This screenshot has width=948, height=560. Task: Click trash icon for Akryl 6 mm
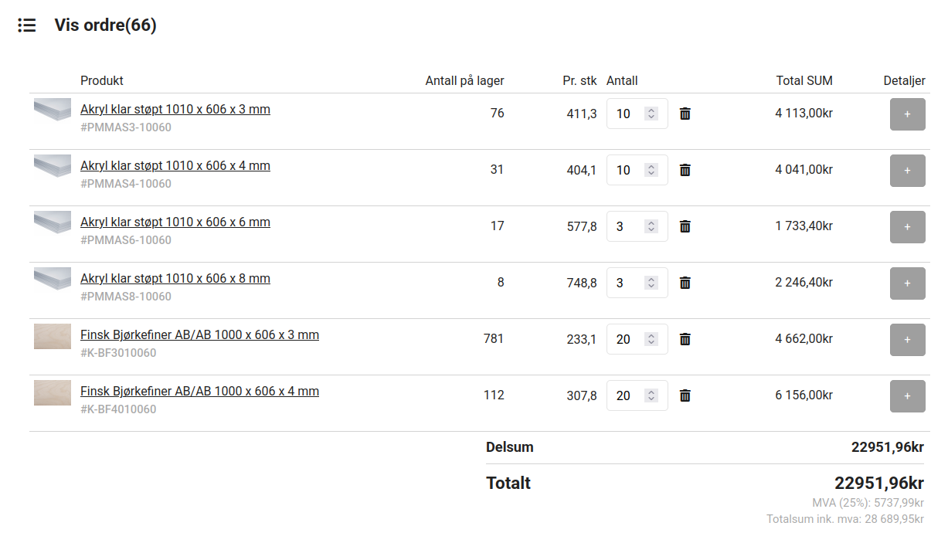(x=685, y=226)
